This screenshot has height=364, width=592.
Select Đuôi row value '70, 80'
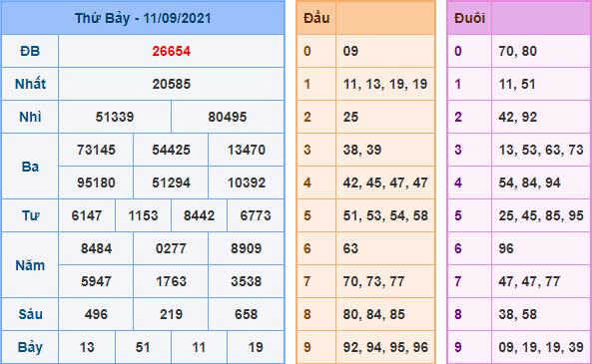(517, 51)
